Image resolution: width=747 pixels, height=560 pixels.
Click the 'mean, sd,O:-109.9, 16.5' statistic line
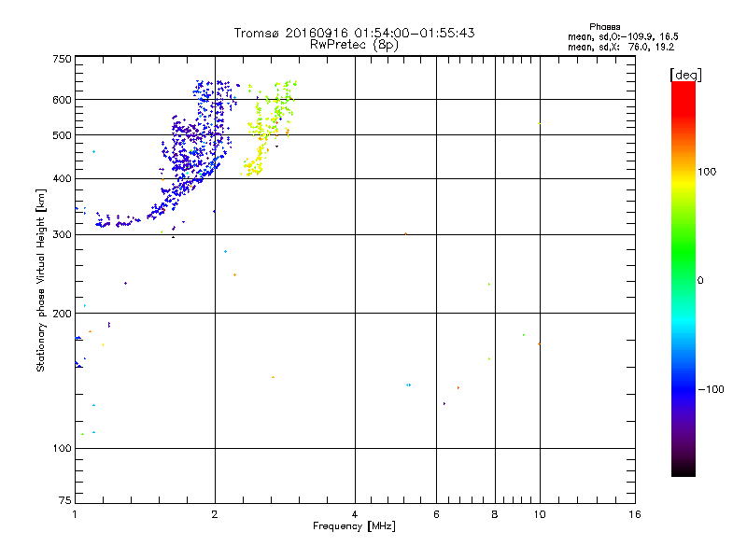623,36
